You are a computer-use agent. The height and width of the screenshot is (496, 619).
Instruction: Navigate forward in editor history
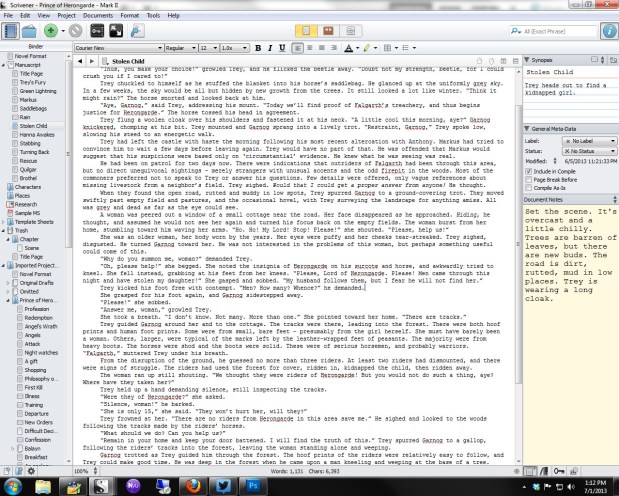(92, 61)
